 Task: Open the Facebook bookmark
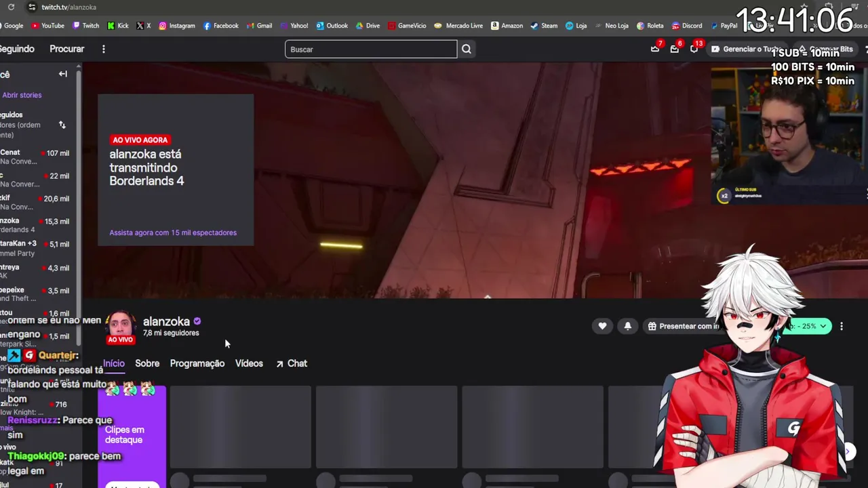[220, 26]
